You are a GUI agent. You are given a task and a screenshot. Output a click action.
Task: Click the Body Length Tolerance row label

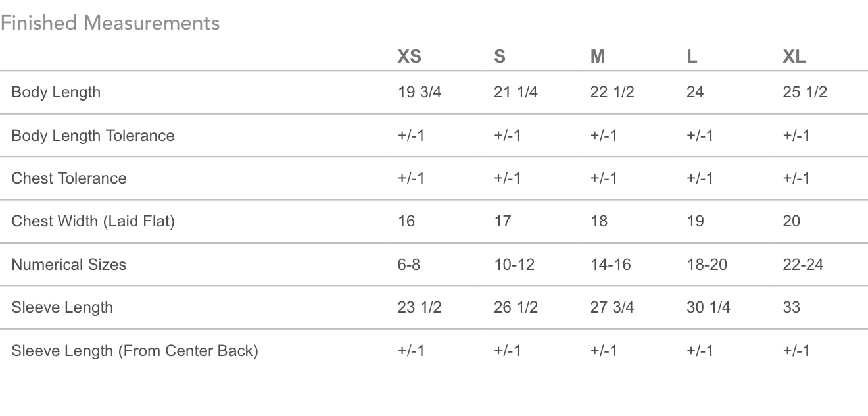93,136
